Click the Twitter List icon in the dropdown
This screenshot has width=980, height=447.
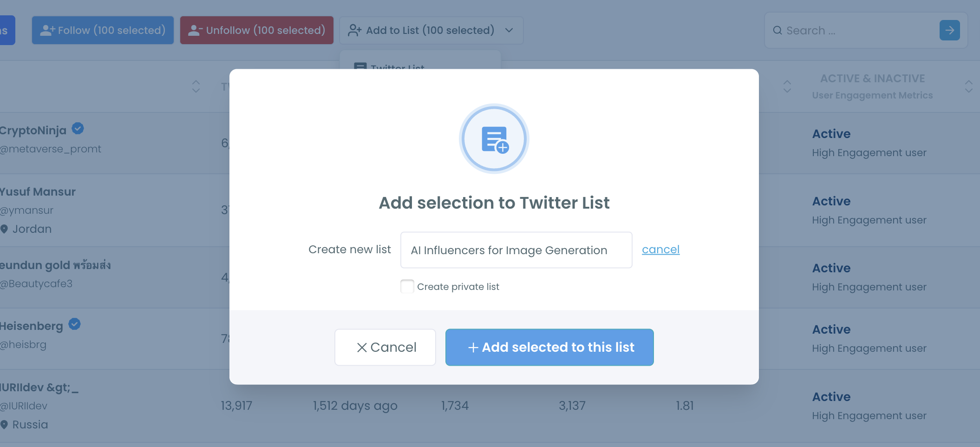tap(360, 67)
